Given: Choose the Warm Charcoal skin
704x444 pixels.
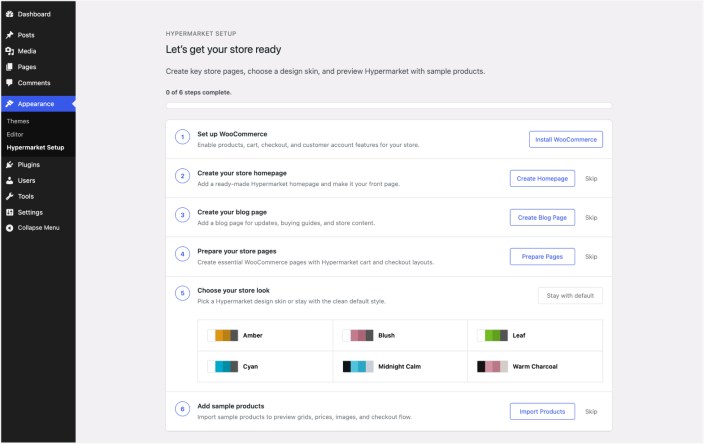Looking at the screenshot, I should 535,367.
